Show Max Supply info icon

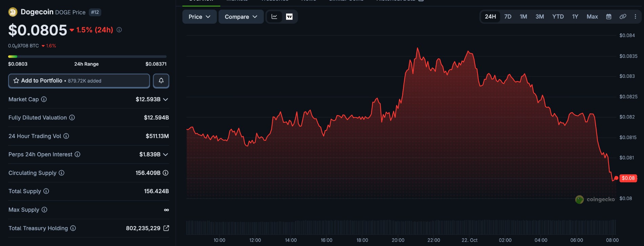pos(44,210)
